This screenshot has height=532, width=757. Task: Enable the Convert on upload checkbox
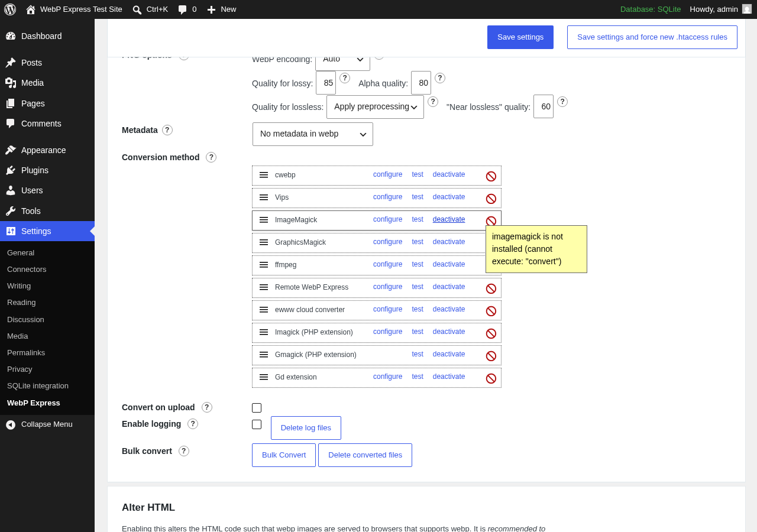pyautogui.click(x=257, y=408)
